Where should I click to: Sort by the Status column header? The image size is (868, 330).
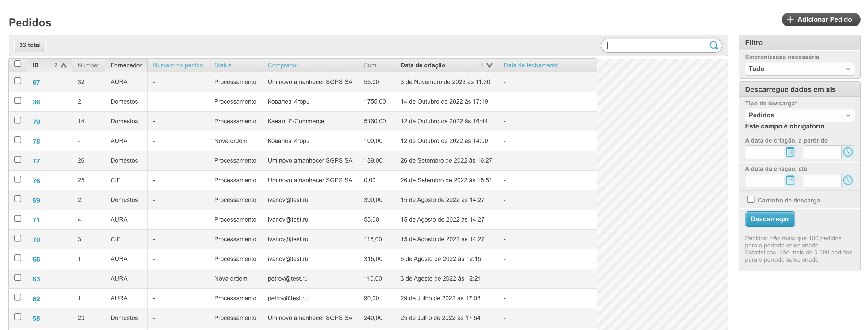point(223,65)
